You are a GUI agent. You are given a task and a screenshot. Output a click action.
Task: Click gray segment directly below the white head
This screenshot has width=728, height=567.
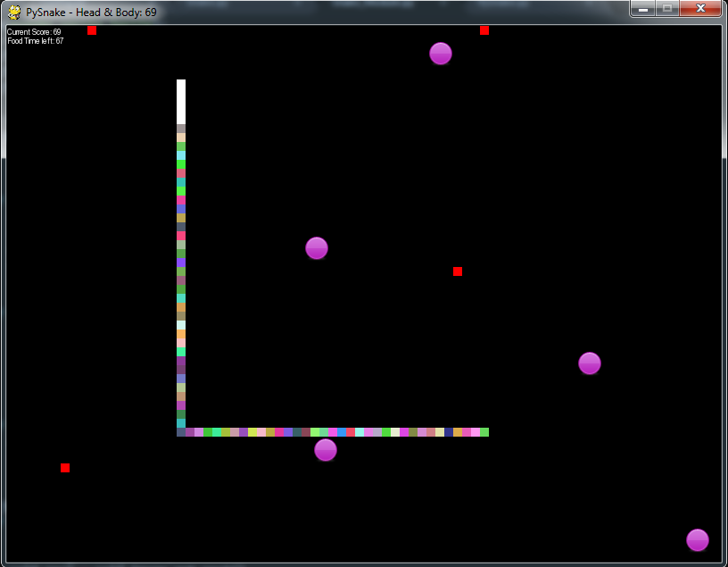pos(181,129)
